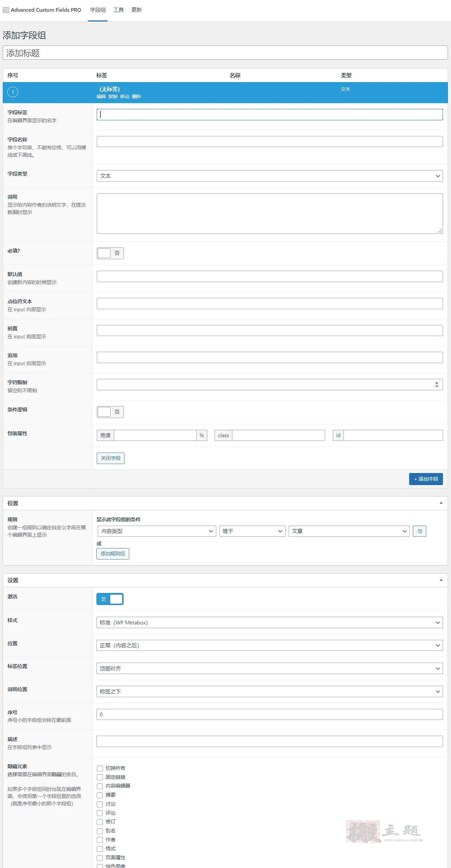Click the field order number 1 circle
Viewport: 451px width, 868px height.
(13, 92)
